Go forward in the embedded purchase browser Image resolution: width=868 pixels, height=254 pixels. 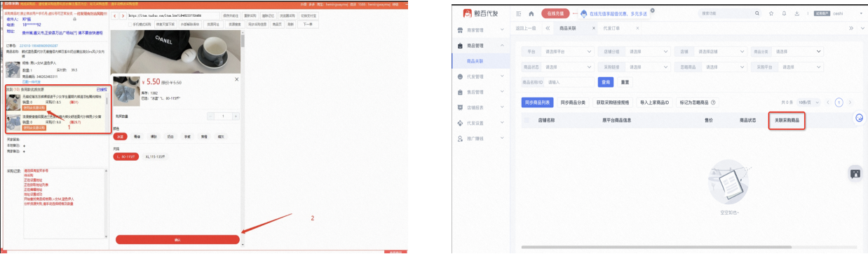click(x=123, y=16)
